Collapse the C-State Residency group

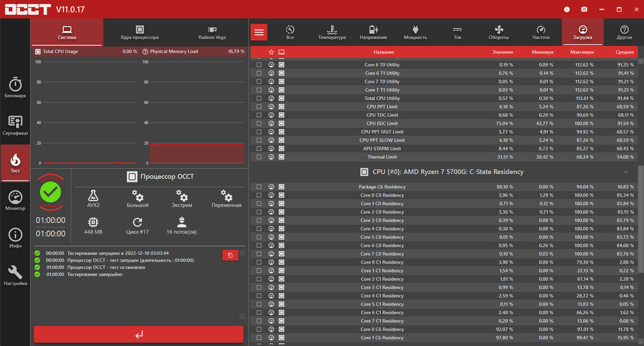(x=627, y=172)
